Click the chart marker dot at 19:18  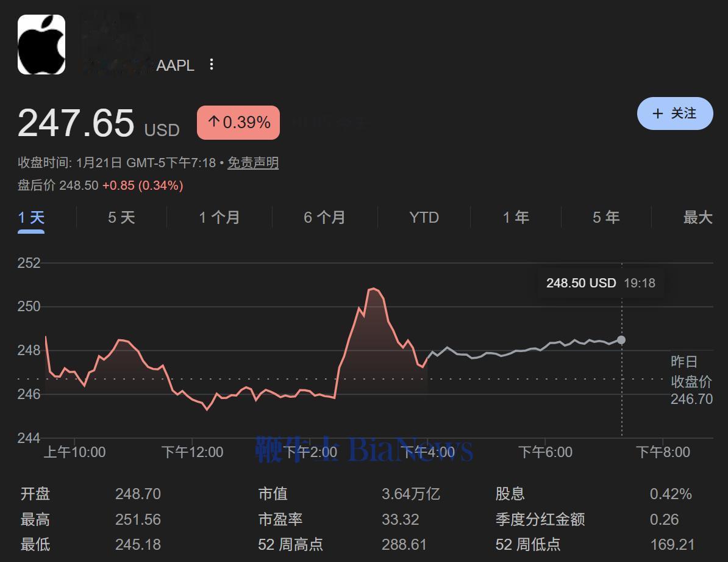tap(621, 340)
